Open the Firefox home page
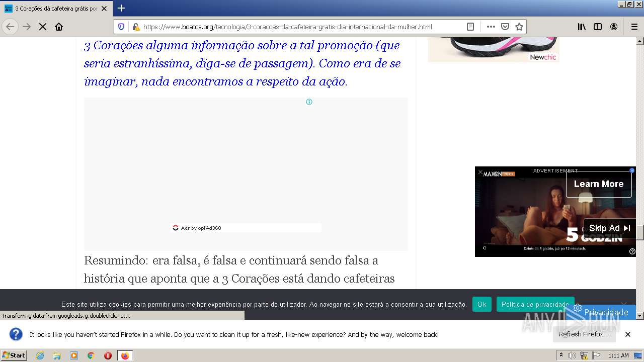Screen dimensions: 644x362 coord(59,27)
